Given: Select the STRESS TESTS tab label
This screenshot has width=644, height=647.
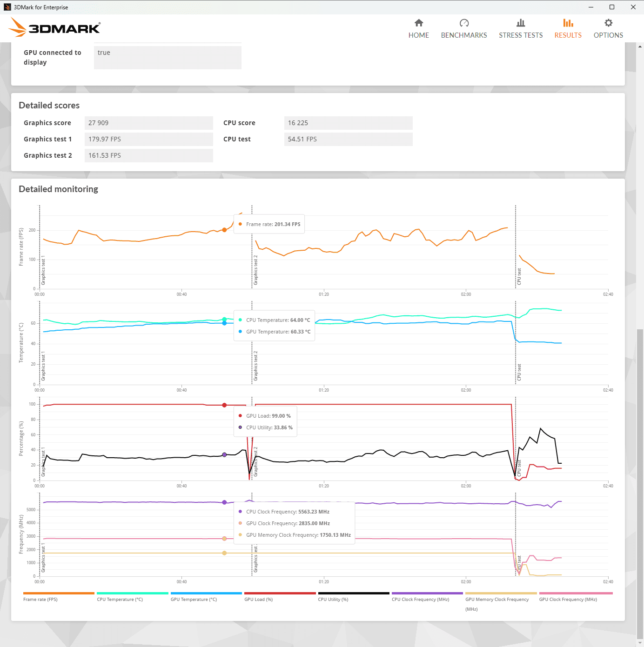Looking at the screenshot, I should click(521, 35).
